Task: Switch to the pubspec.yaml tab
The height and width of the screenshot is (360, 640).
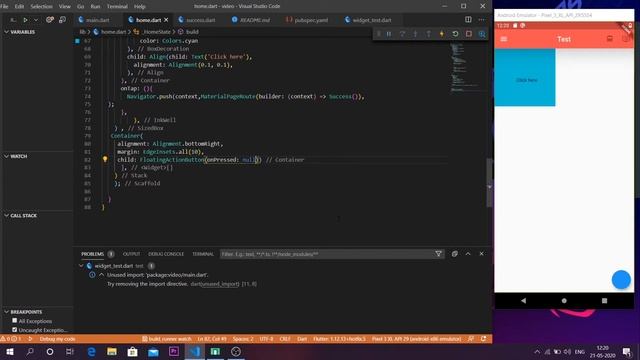Action: coord(311,20)
